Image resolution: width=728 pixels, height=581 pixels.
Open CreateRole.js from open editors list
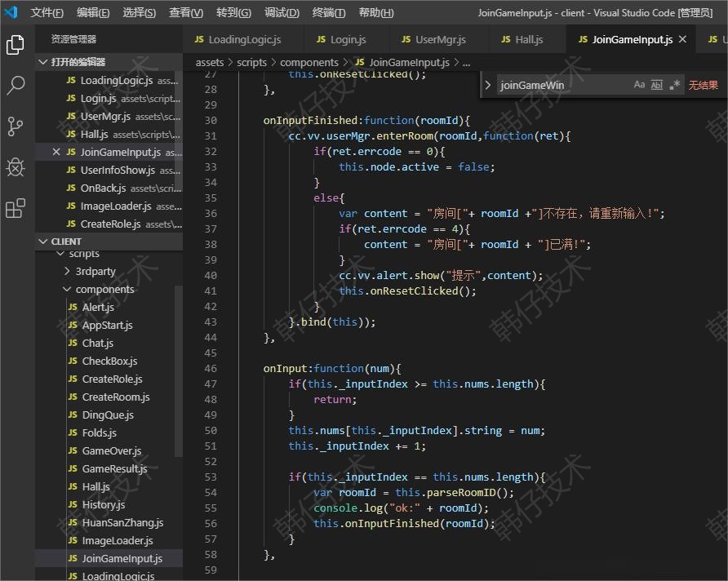click(109, 224)
